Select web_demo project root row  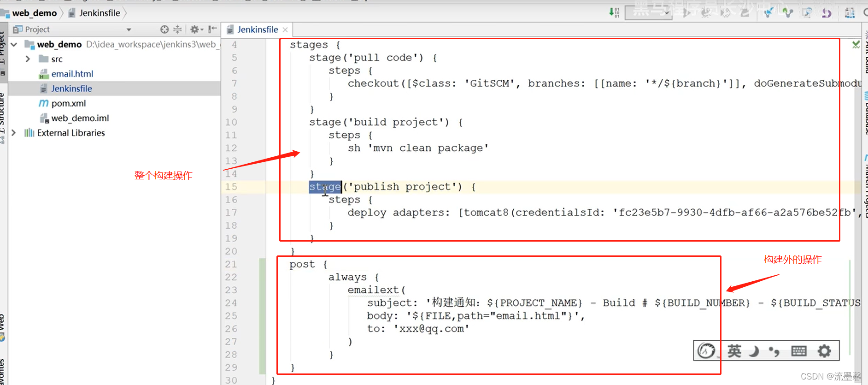pos(114,45)
